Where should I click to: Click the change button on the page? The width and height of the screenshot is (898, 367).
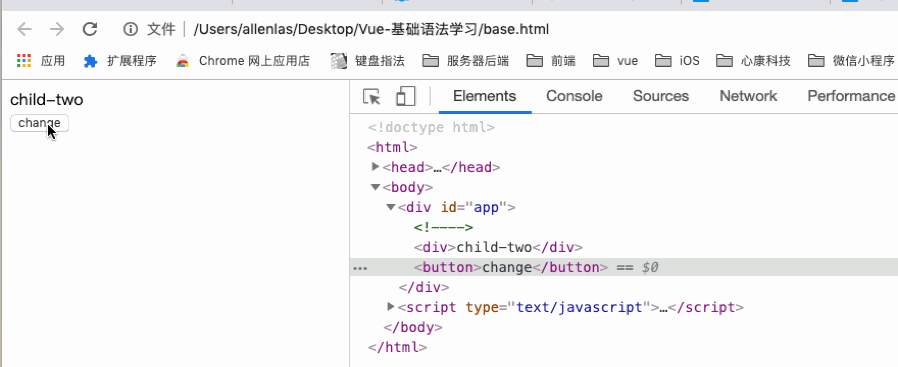(40, 123)
